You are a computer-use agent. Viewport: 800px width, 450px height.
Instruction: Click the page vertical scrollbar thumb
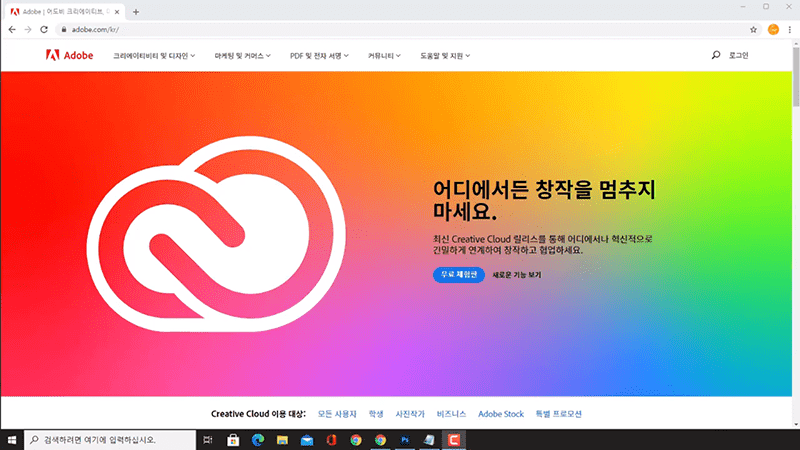796,77
